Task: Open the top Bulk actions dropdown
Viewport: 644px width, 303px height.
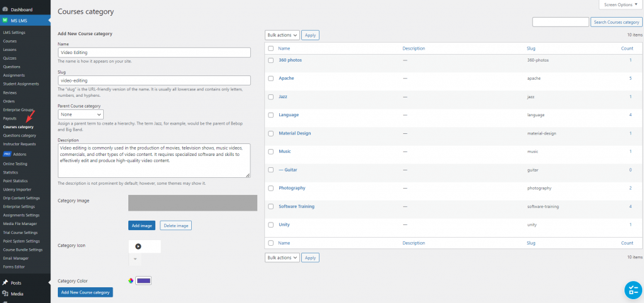Action: point(282,35)
